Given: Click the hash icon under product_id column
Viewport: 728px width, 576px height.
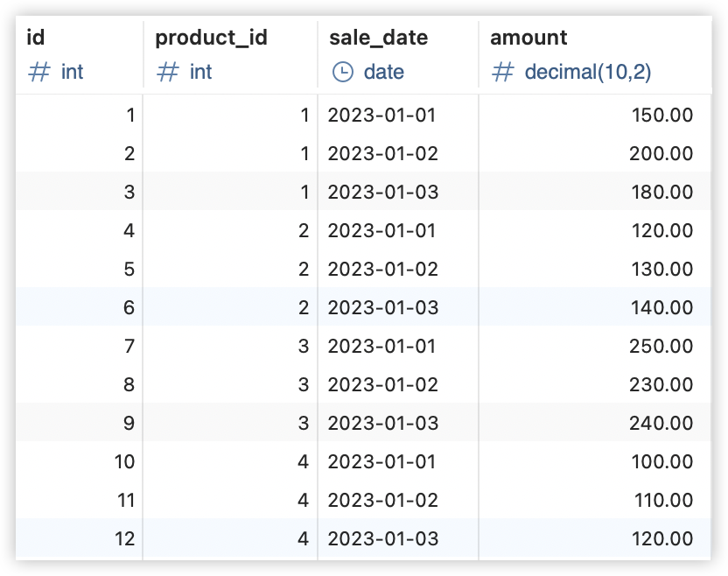Looking at the screenshot, I should click(x=168, y=72).
